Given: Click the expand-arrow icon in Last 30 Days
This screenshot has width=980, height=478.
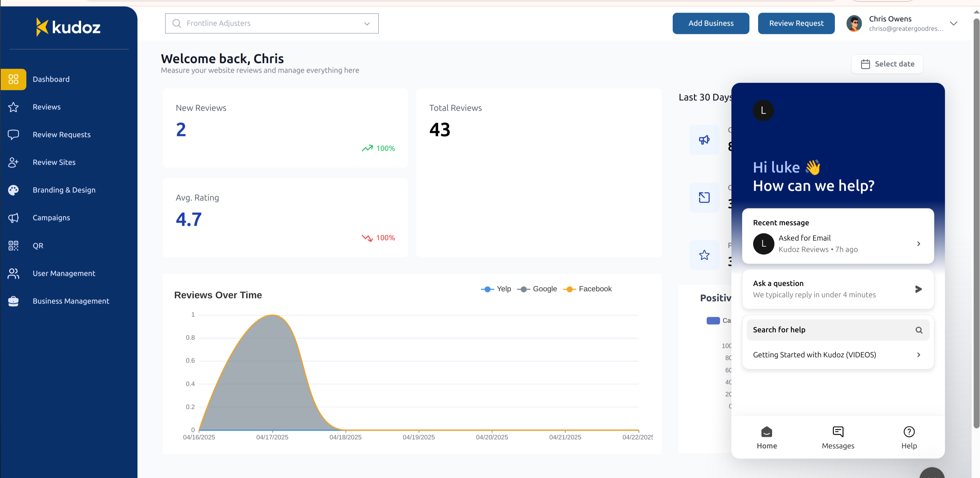Looking at the screenshot, I should (704, 197).
